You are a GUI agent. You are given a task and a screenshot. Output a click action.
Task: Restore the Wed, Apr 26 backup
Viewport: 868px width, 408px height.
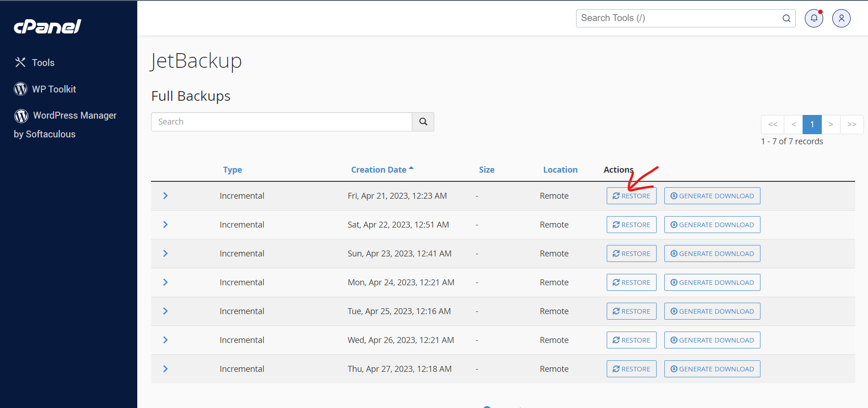click(x=631, y=340)
